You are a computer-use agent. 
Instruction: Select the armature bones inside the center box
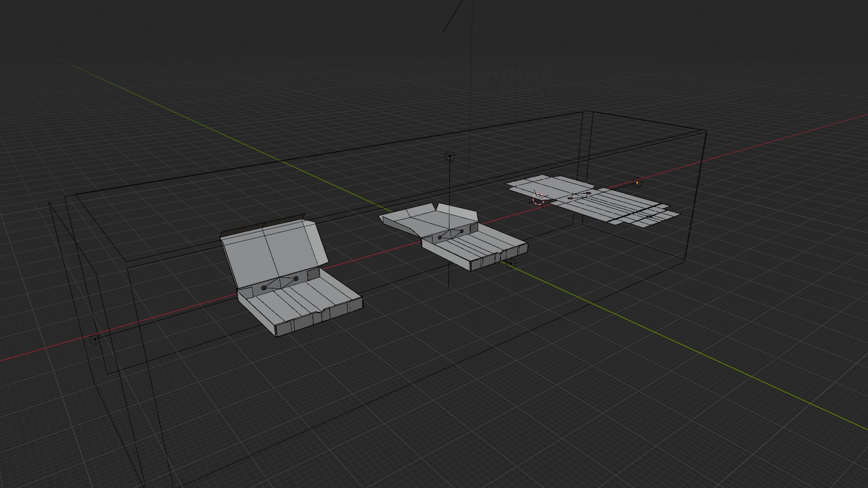pyautogui.click(x=451, y=234)
